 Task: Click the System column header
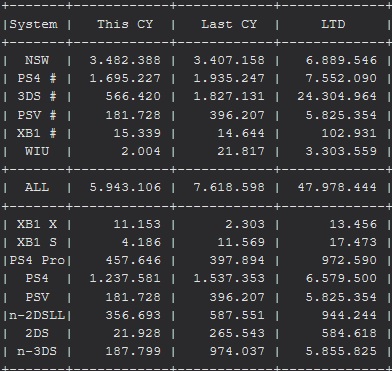coord(33,24)
